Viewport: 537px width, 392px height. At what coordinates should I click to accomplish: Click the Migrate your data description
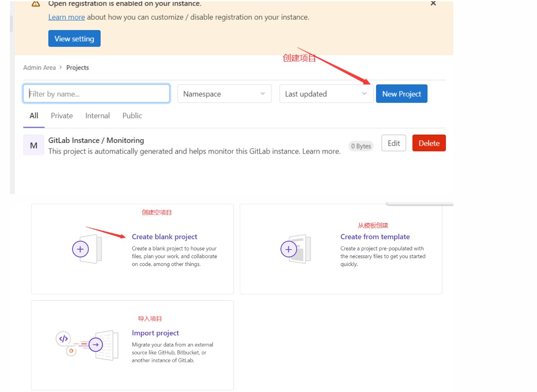click(173, 352)
